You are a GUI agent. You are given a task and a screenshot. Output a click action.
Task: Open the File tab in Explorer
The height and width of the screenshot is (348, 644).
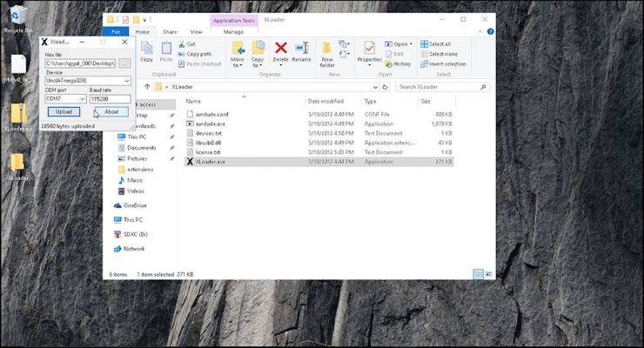click(116, 31)
